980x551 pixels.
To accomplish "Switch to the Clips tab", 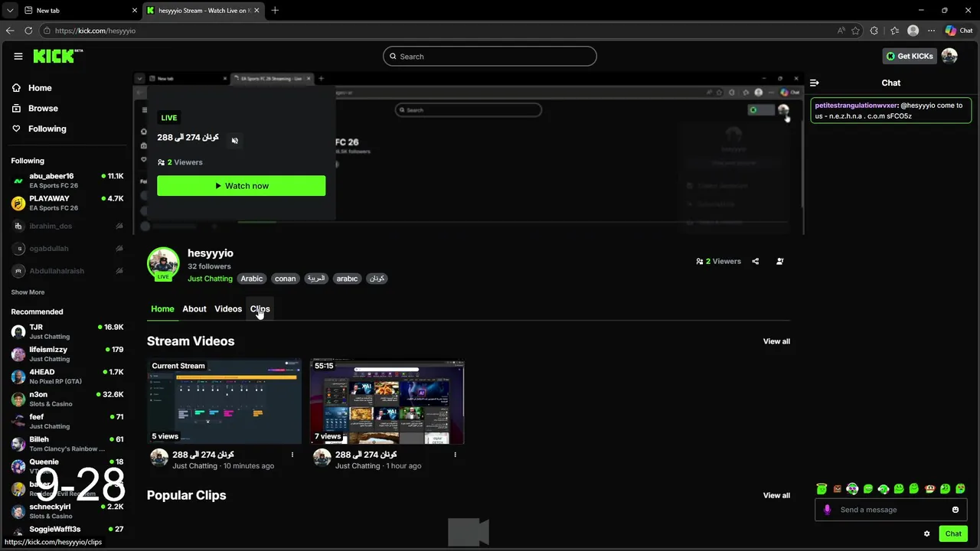I will pyautogui.click(x=260, y=309).
